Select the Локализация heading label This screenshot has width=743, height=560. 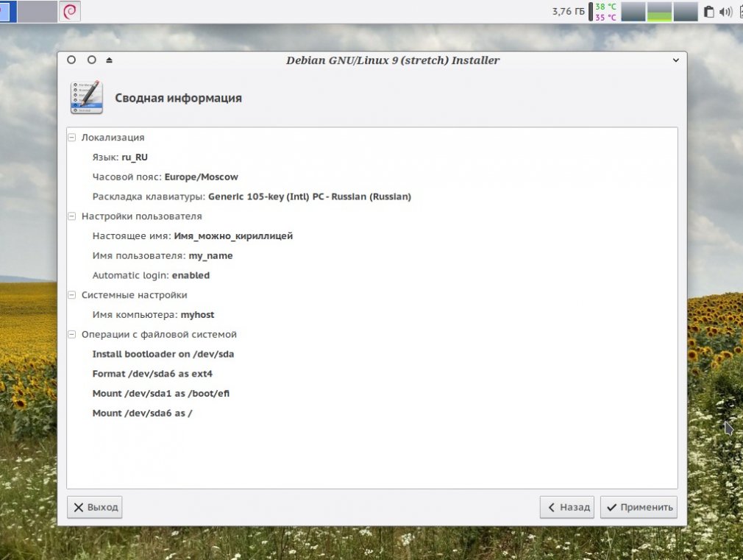pos(113,138)
